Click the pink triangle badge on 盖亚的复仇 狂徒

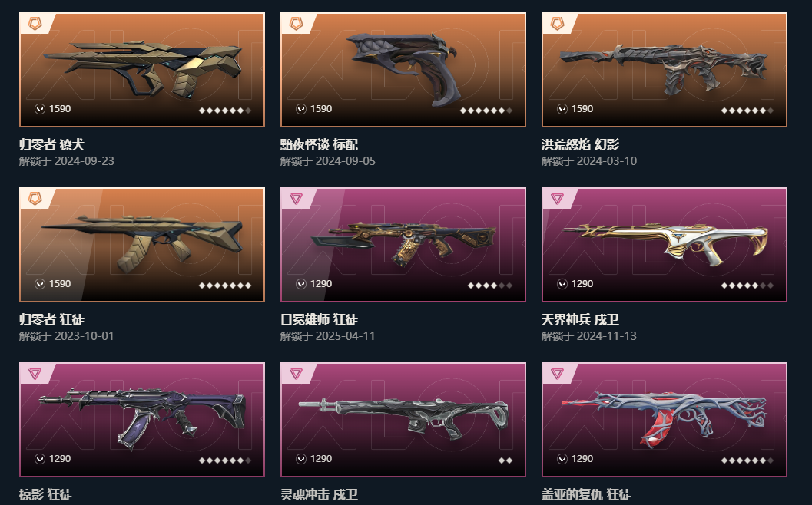pos(557,373)
